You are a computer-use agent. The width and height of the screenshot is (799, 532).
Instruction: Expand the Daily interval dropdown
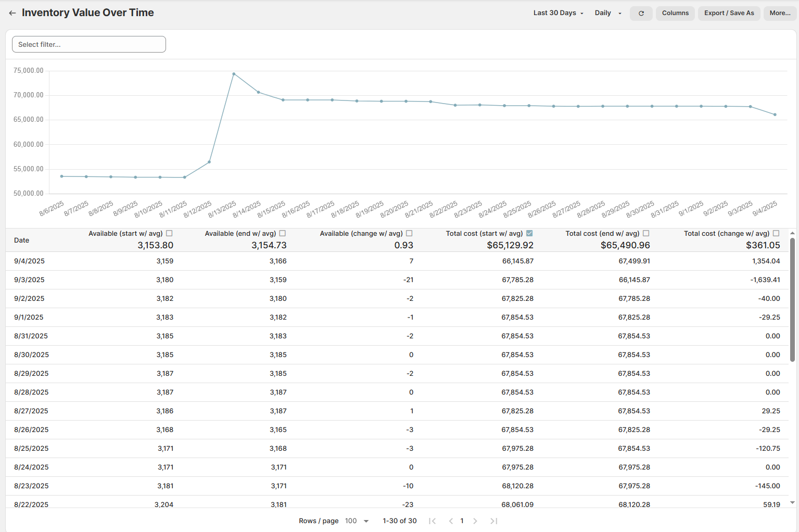(608, 13)
